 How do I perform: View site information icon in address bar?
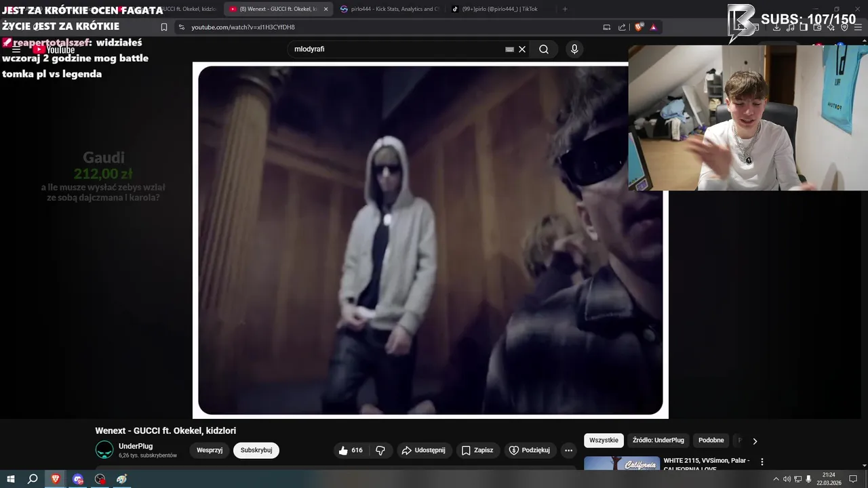pos(181,27)
